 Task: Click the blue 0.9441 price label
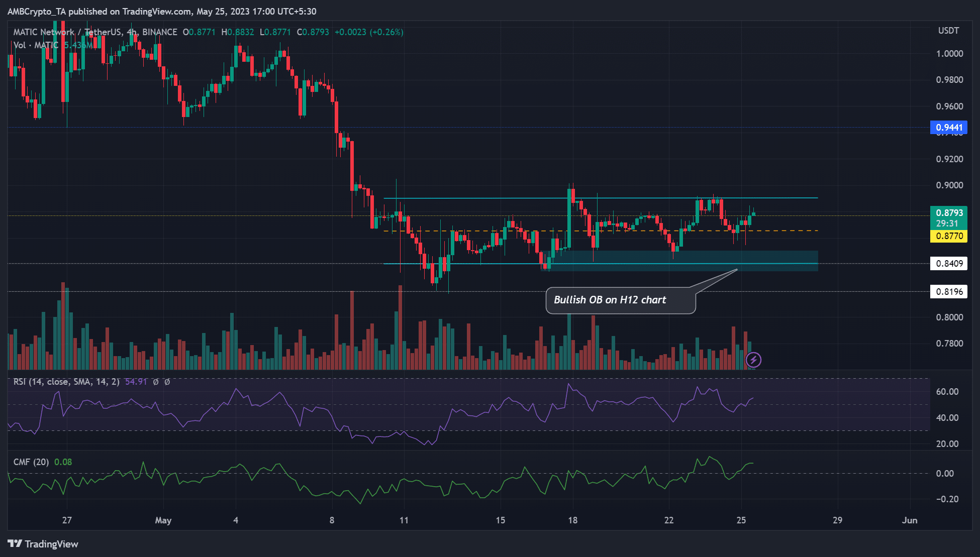949,128
